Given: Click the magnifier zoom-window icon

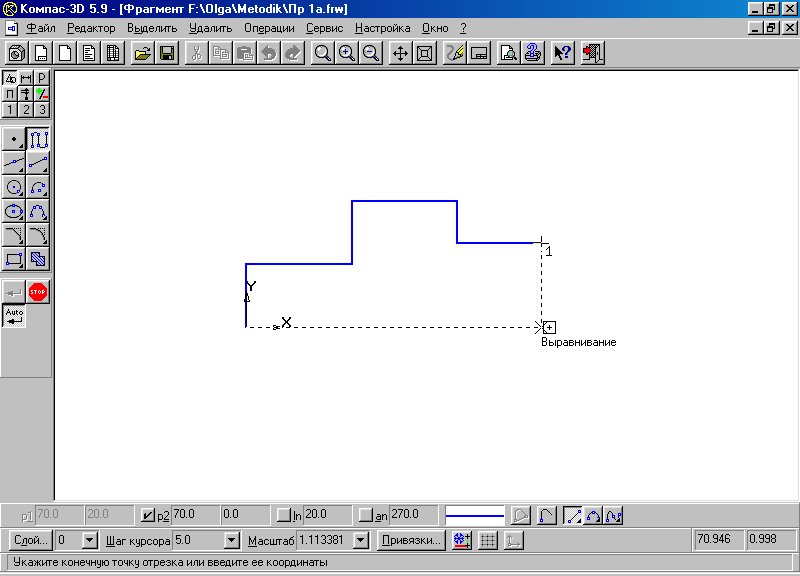Looking at the screenshot, I should click(x=322, y=53).
